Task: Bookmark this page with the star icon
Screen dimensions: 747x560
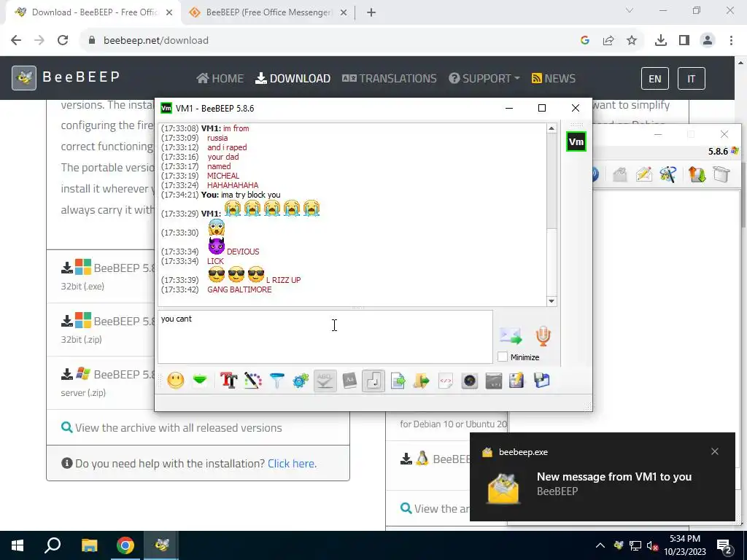Action: click(632, 41)
